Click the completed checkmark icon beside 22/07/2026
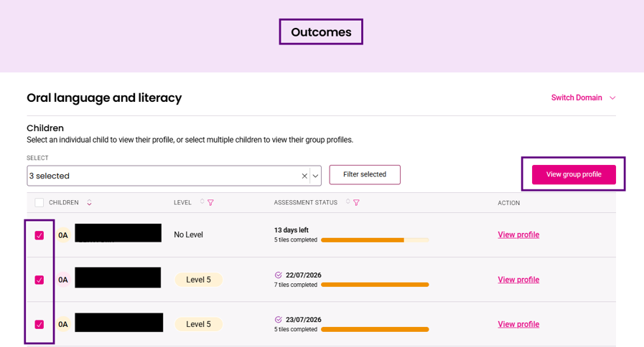This screenshot has width=644, height=347. pos(279,275)
